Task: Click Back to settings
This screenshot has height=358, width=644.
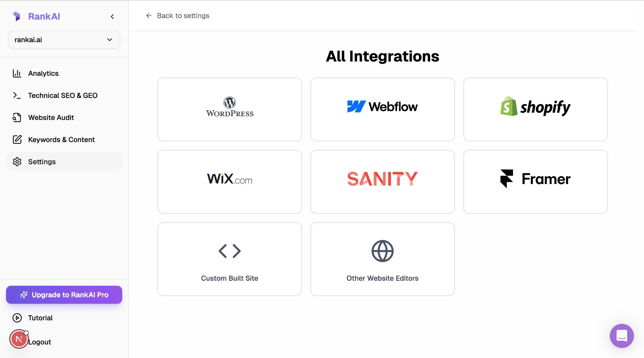Action: (x=178, y=15)
